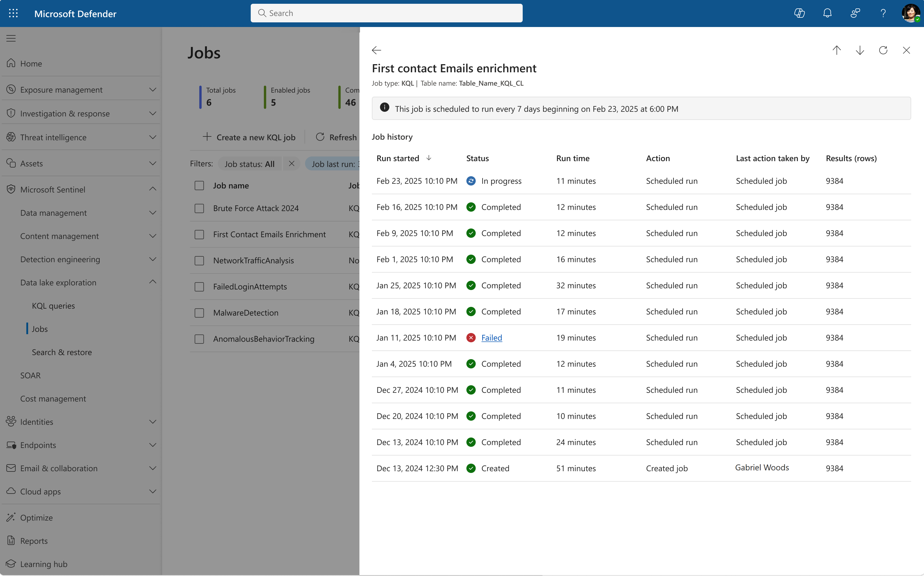Open the app launcher waffle icon
Screen dimensions: 924x576
click(13, 13)
